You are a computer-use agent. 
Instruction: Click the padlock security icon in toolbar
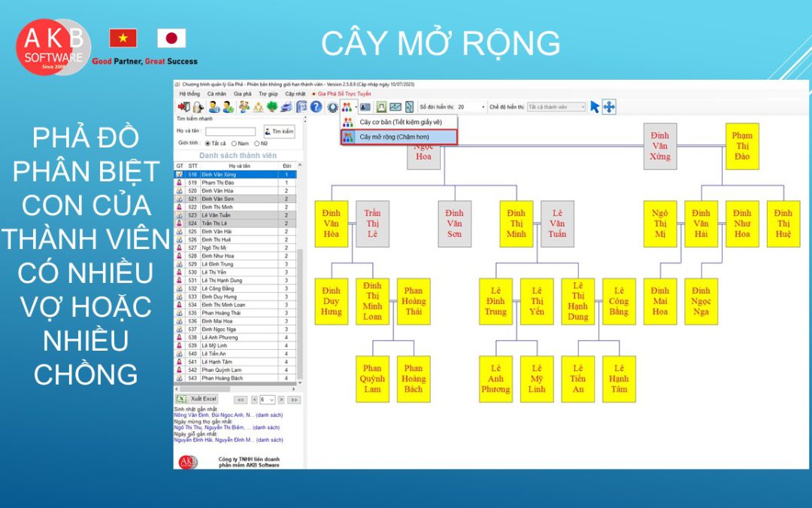198,107
